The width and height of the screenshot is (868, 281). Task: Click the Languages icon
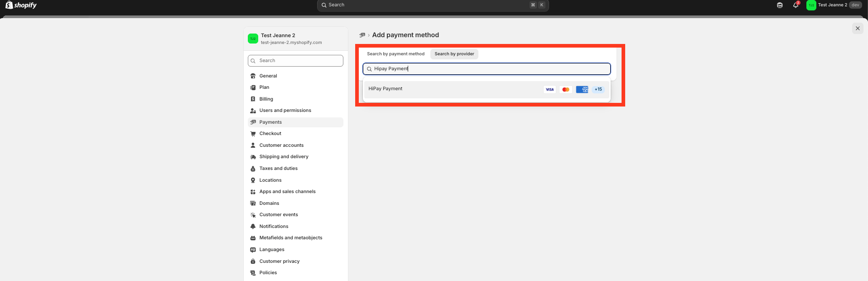click(253, 250)
